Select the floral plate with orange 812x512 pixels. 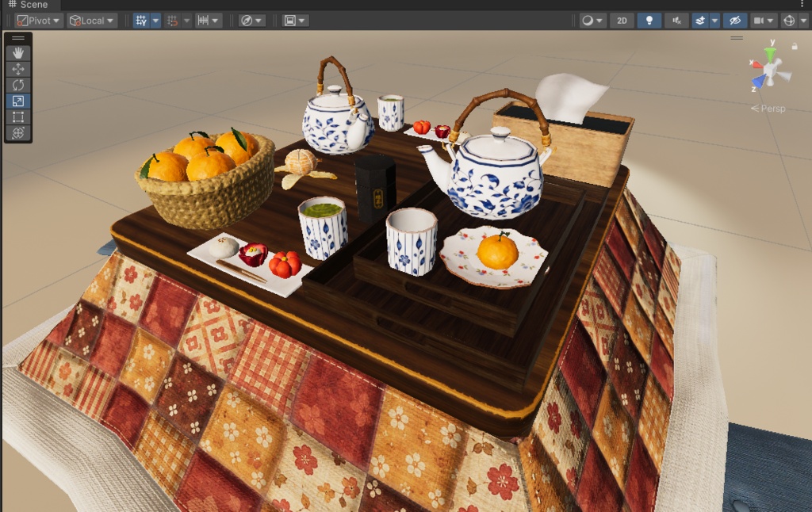(493, 256)
